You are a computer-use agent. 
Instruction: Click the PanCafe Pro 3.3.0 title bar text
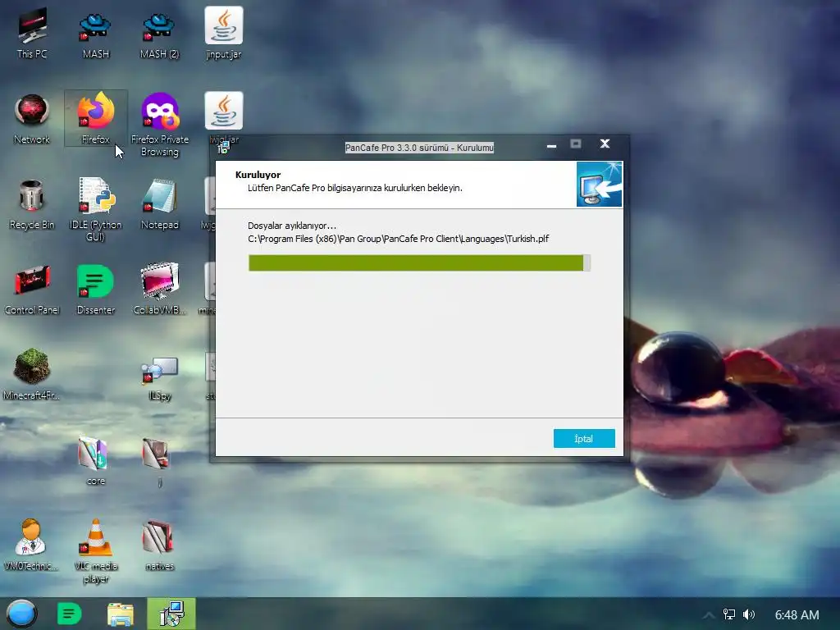tap(419, 148)
